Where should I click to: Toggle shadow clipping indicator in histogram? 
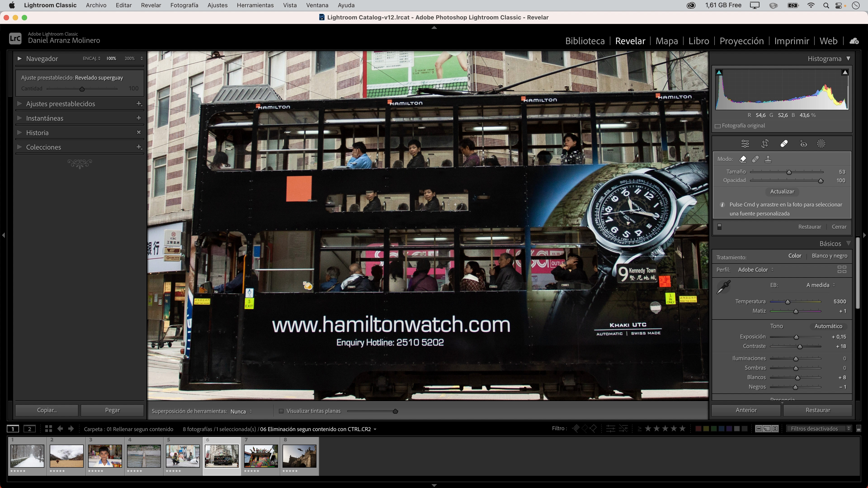tap(719, 72)
